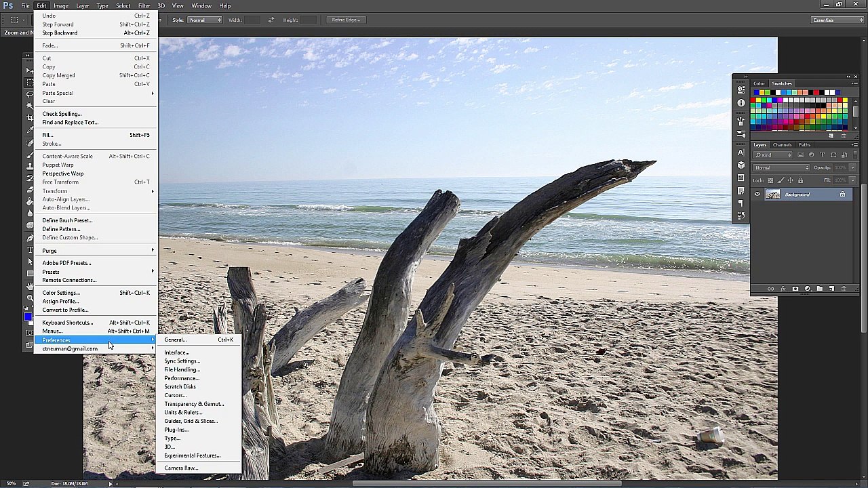Click the Add layer style fx icon
Screen dimensions: 868x488
click(783, 289)
